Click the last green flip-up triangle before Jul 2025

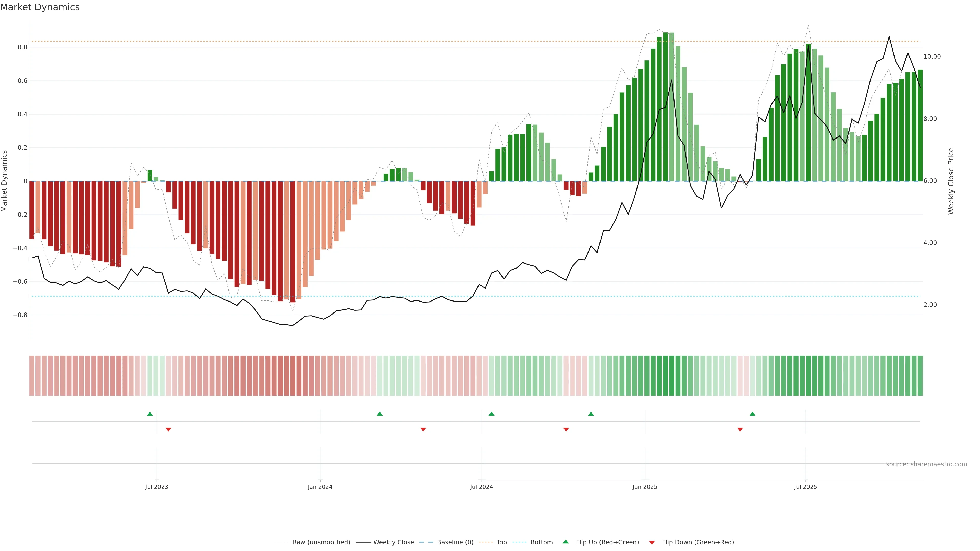point(753,414)
